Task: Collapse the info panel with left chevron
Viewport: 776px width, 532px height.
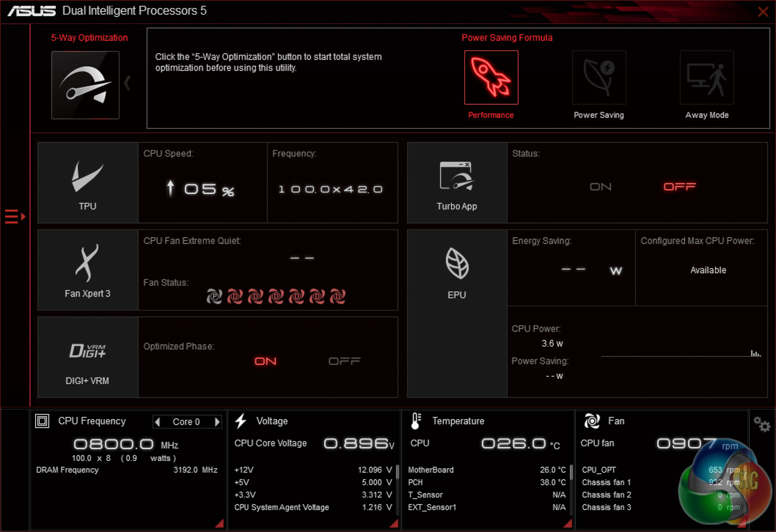Action: [127, 83]
